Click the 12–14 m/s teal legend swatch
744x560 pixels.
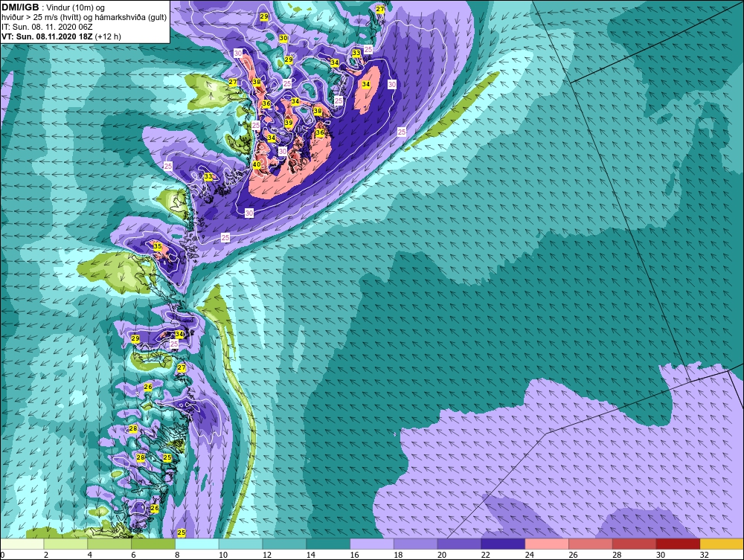284,544
